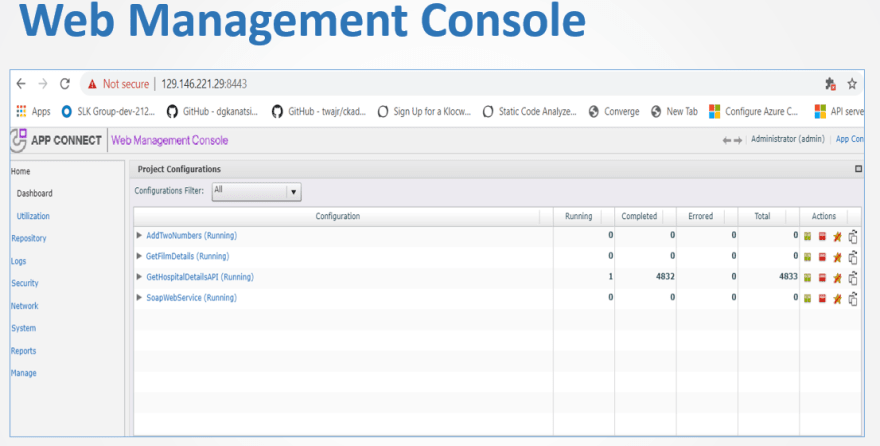Open the Configurations Filter dropdown
Viewport: 880px width, 446px height.
(257, 192)
